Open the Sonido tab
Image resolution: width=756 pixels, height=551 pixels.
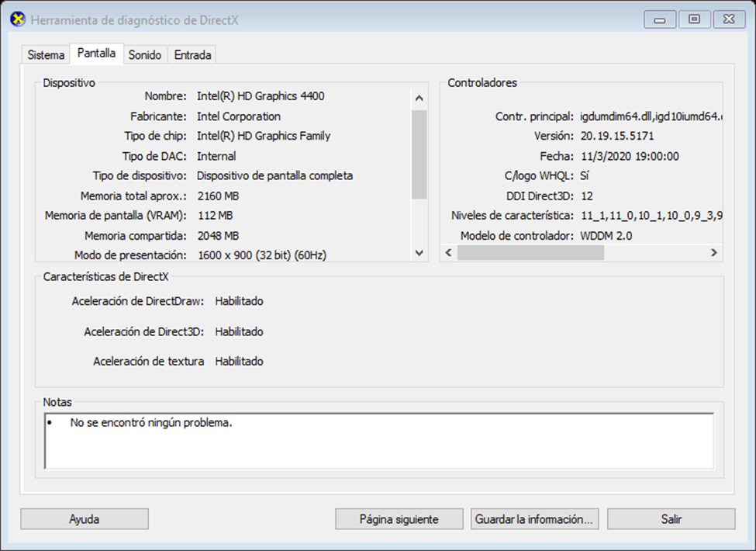[145, 55]
